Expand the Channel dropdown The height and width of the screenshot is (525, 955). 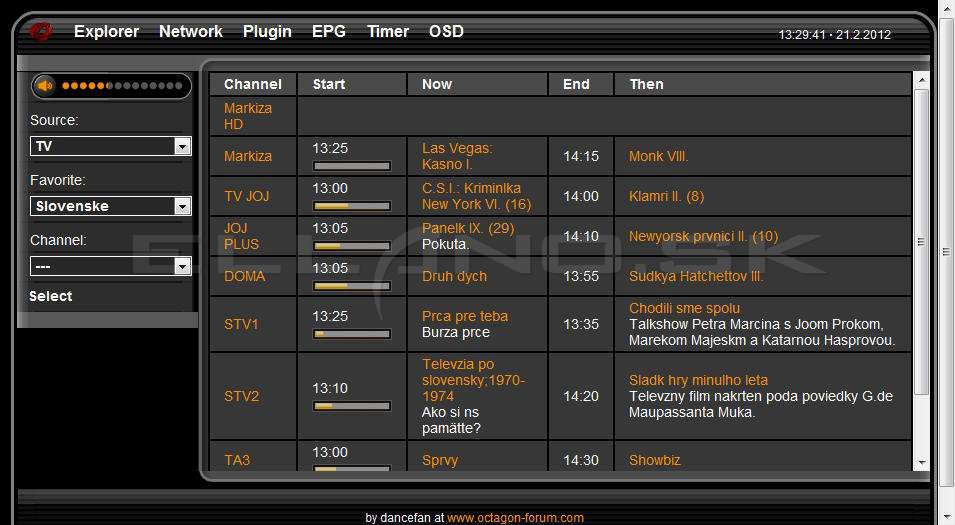pos(110,266)
